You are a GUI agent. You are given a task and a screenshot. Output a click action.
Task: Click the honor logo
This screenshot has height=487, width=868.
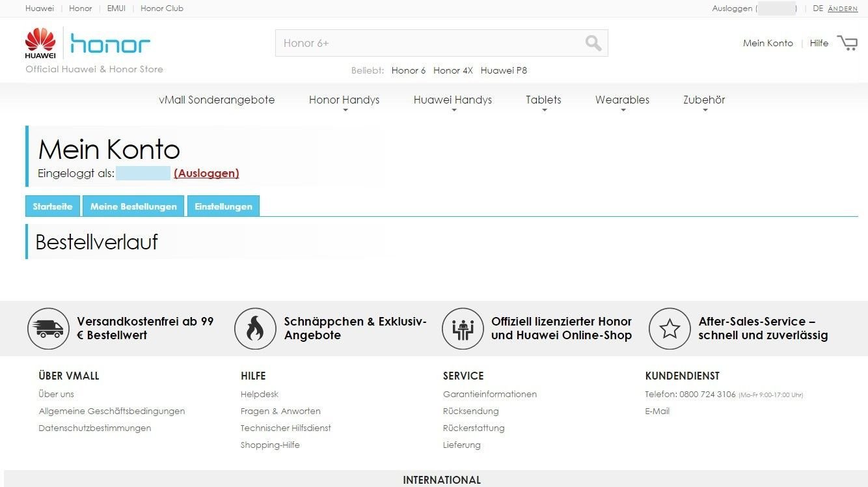[110, 44]
